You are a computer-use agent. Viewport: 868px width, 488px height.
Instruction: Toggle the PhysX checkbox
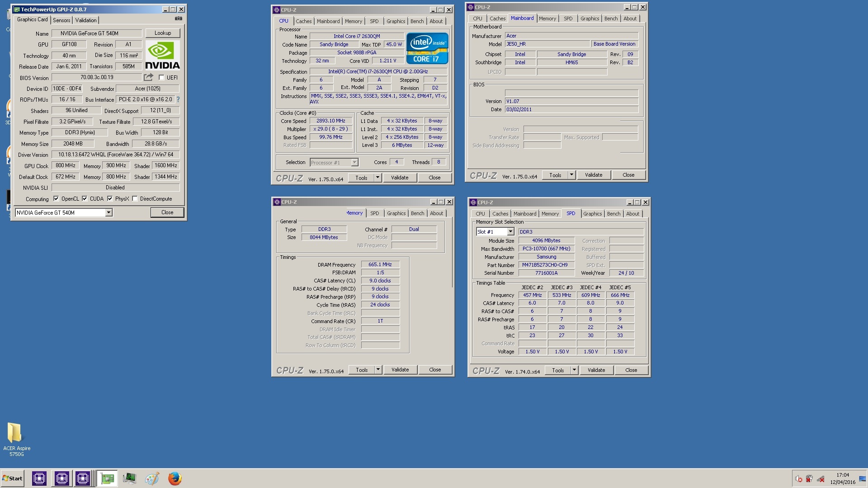click(x=110, y=199)
